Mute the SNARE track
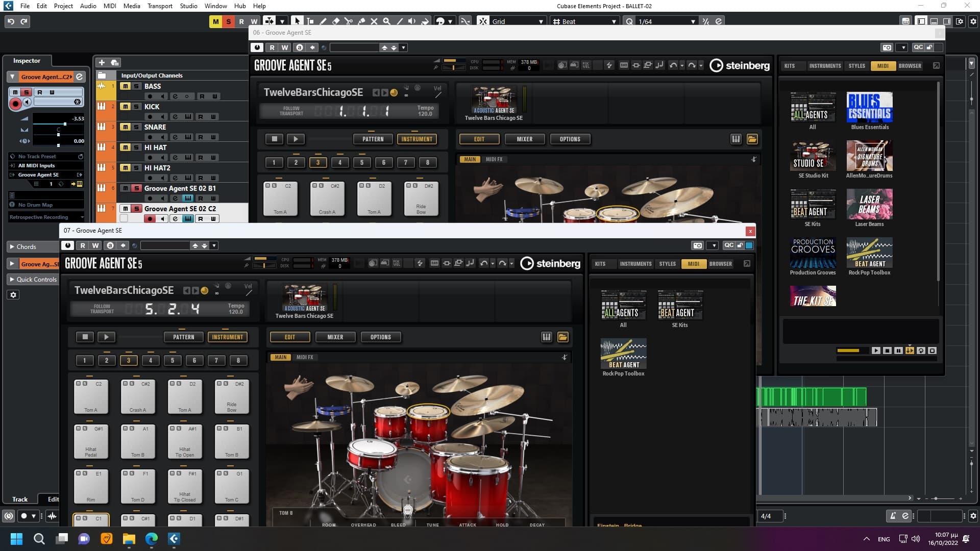 pyautogui.click(x=125, y=127)
